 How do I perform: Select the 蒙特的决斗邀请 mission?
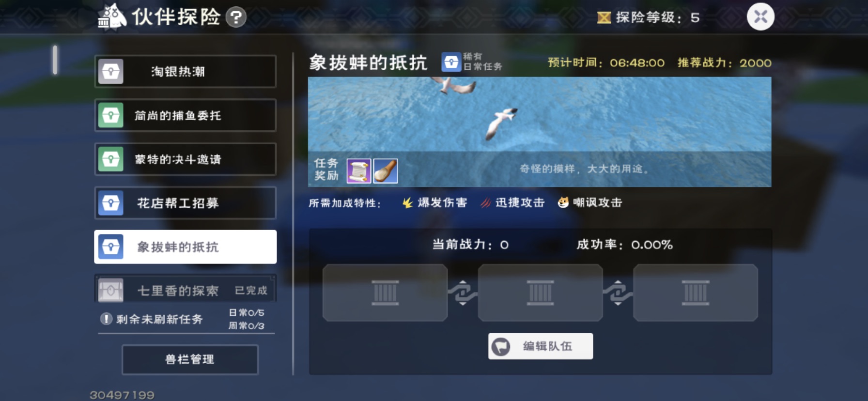(x=186, y=159)
